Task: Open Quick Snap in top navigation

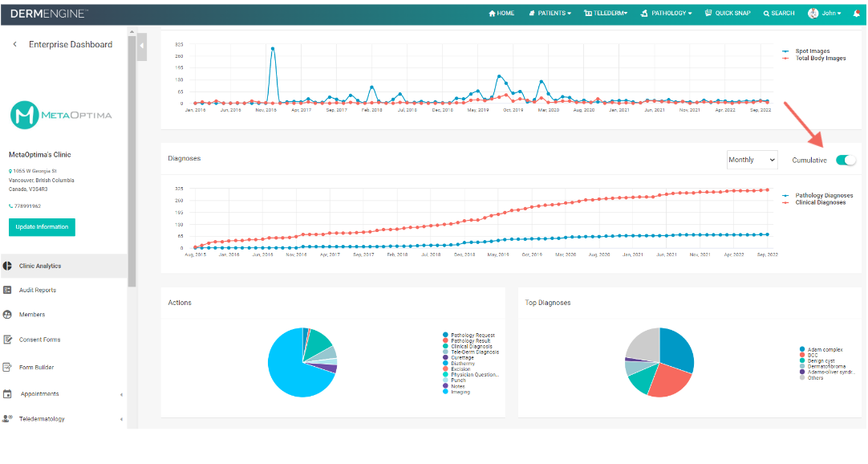Action: click(x=728, y=14)
